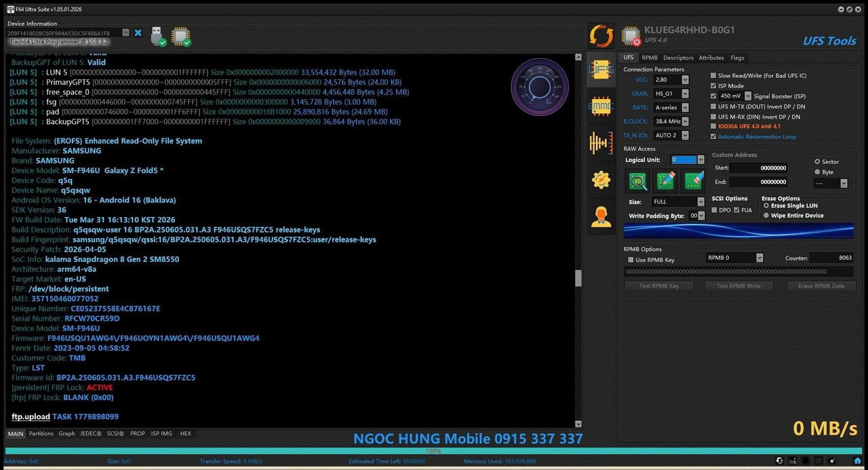Viewport: 868px width, 470px height.
Task: Choose Erase Single LUN option
Action: point(766,205)
